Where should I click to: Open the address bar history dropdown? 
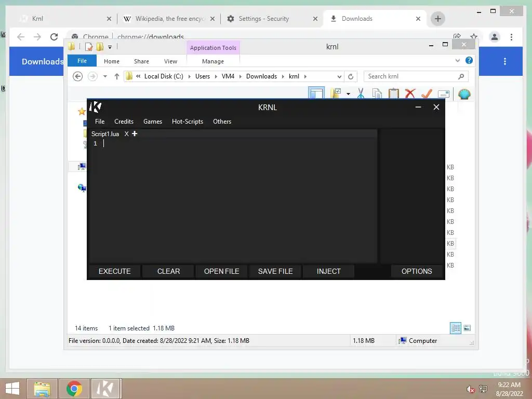point(339,76)
